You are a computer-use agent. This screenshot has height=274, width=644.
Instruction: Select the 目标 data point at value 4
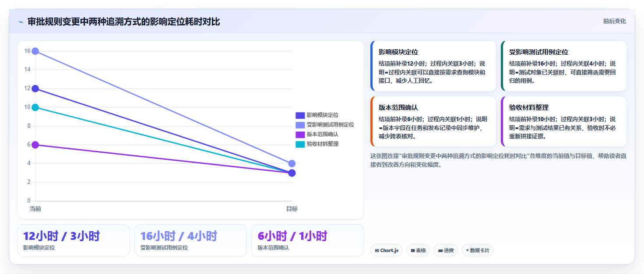click(x=292, y=164)
